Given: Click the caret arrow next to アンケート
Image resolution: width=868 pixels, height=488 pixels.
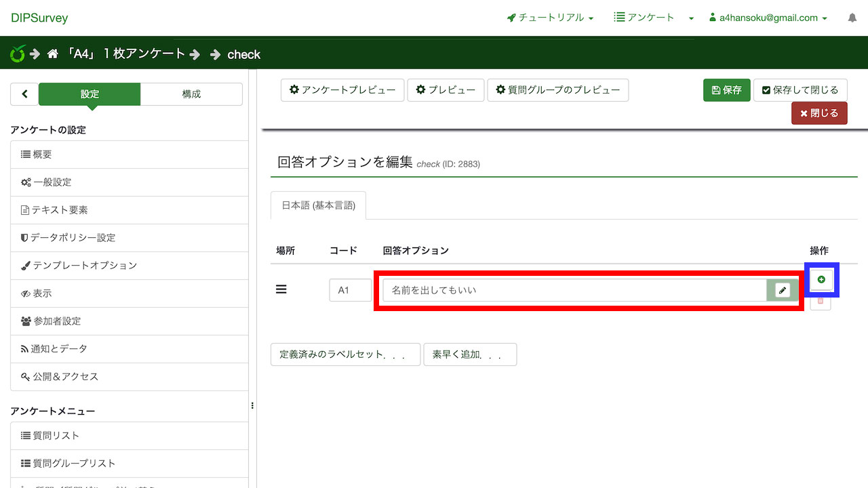Looking at the screenshot, I should (691, 18).
